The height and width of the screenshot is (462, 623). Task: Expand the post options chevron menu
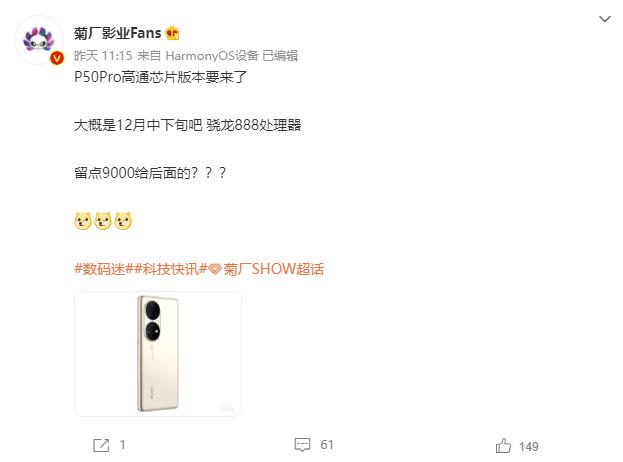pos(605,19)
